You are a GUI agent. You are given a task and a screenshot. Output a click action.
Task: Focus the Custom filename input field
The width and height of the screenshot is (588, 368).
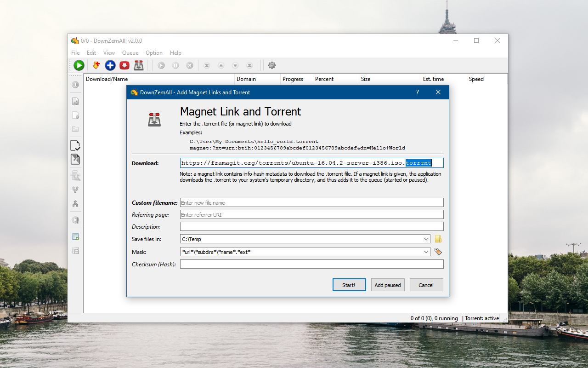point(312,202)
